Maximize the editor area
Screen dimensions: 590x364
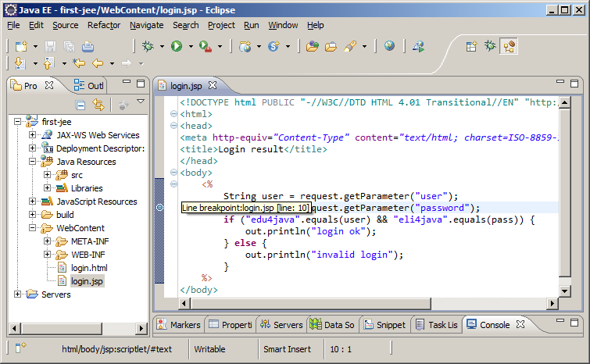pyautogui.click(x=574, y=84)
